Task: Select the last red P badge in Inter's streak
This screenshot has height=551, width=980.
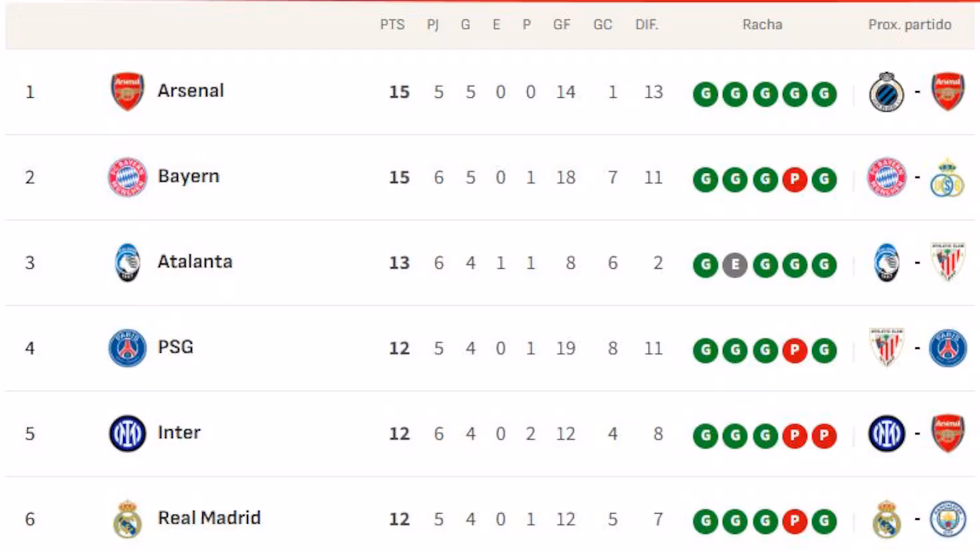Action: click(823, 435)
